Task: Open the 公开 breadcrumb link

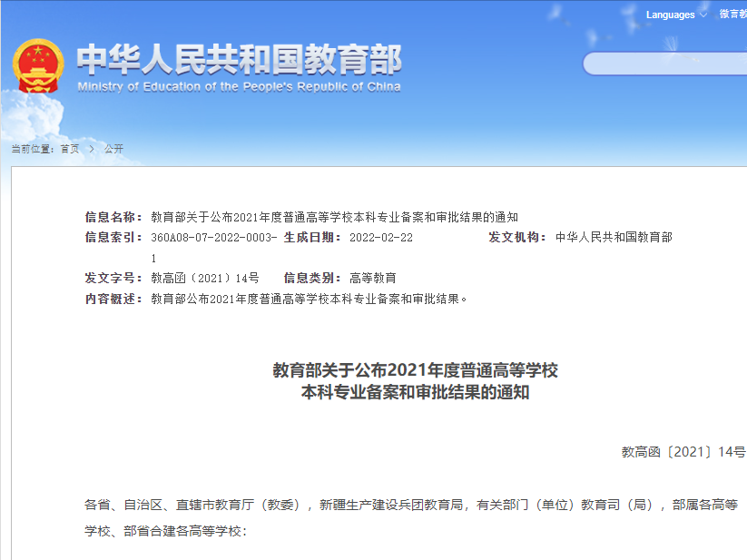Action: pyautogui.click(x=113, y=149)
